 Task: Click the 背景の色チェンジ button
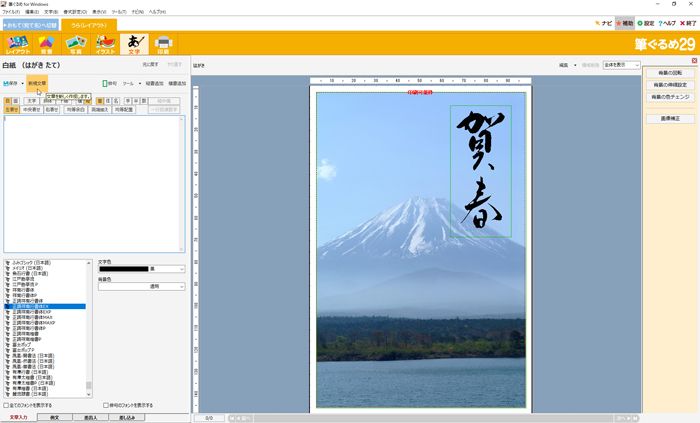click(x=668, y=97)
